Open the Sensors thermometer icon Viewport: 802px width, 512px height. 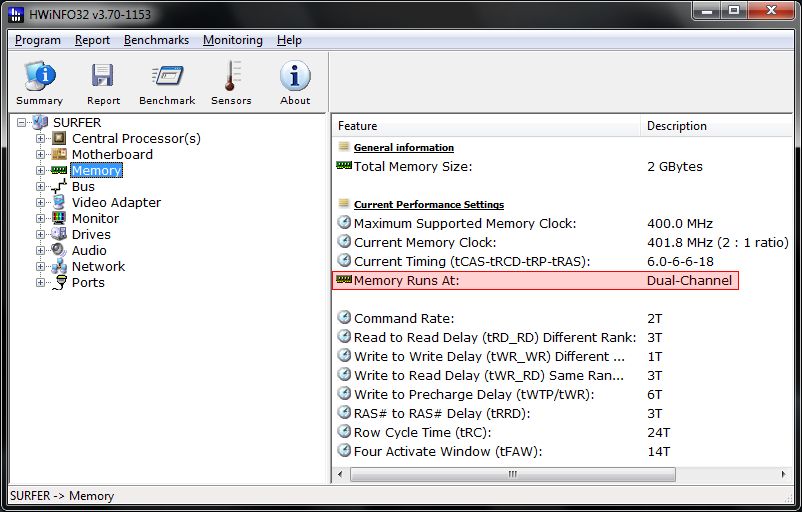click(231, 76)
